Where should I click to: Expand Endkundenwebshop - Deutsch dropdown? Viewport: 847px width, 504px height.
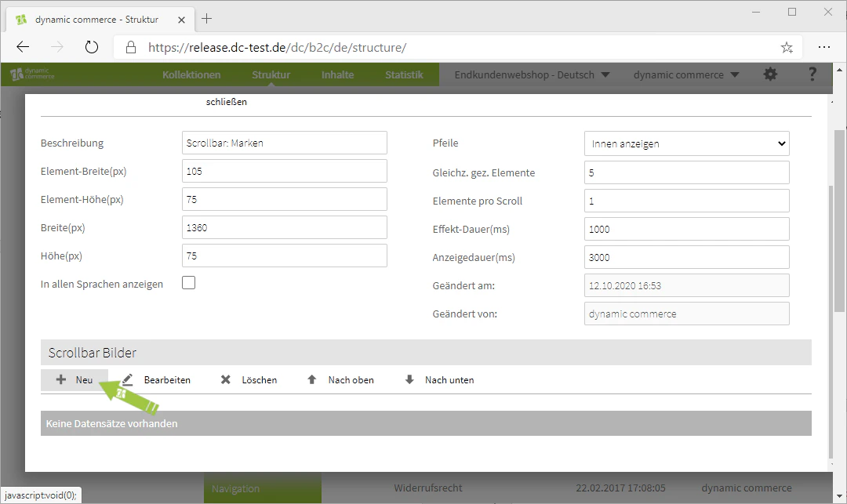pyautogui.click(x=532, y=74)
